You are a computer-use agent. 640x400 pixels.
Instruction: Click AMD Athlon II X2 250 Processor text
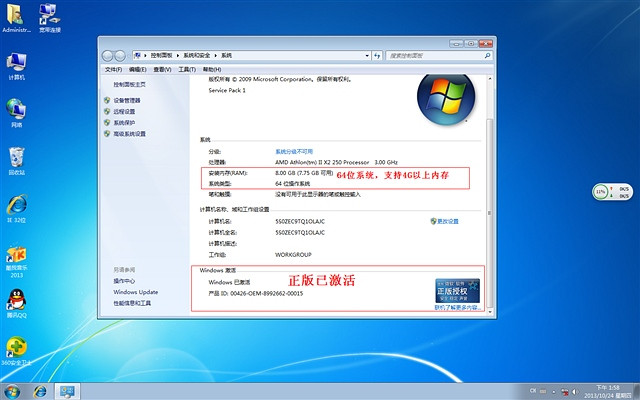click(322, 162)
